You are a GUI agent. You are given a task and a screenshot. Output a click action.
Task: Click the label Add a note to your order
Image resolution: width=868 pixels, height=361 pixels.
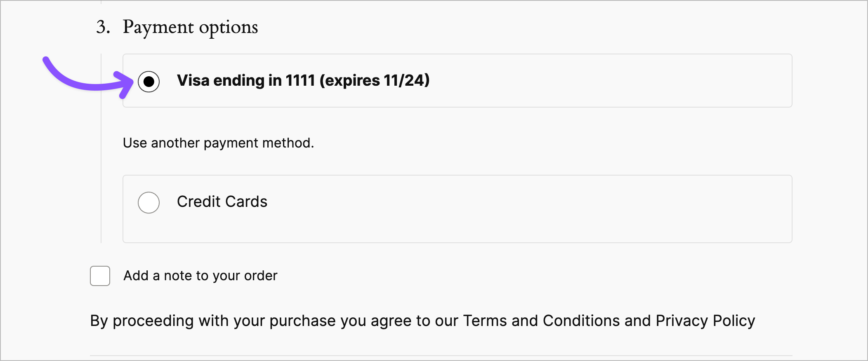click(200, 276)
